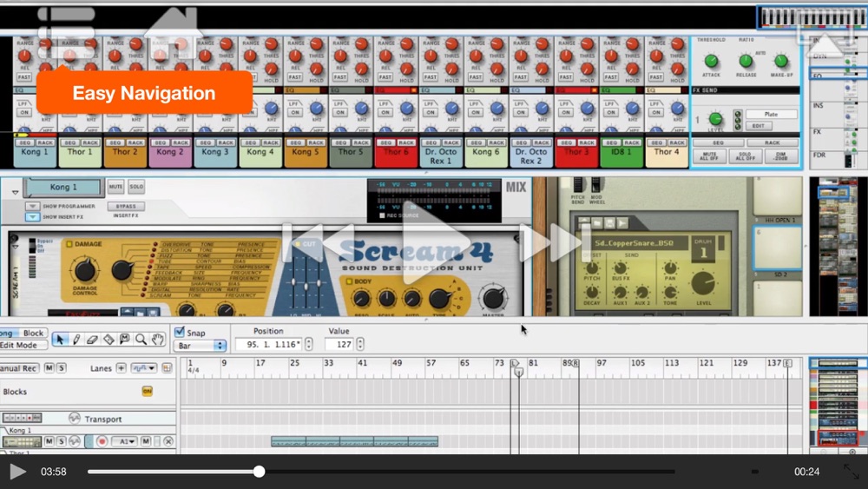Image resolution: width=868 pixels, height=489 pixels.
Task: Toggle the Blocks ON button
Action: click(x=148, y=391)
